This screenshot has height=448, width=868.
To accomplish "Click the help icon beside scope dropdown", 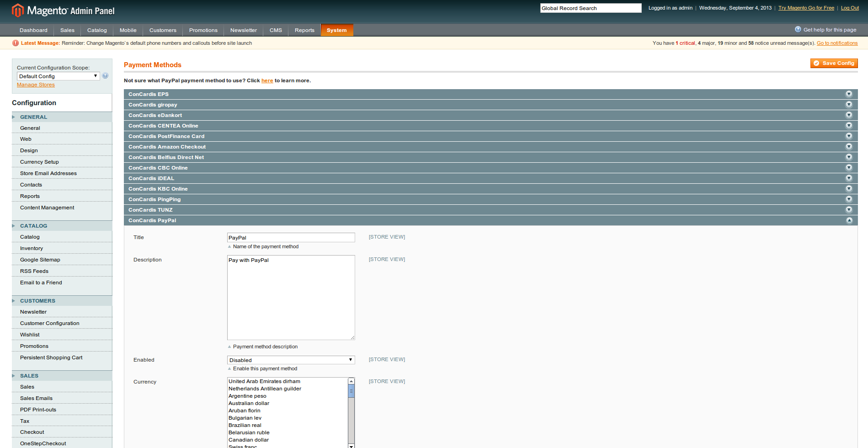I will coord(105,76).
